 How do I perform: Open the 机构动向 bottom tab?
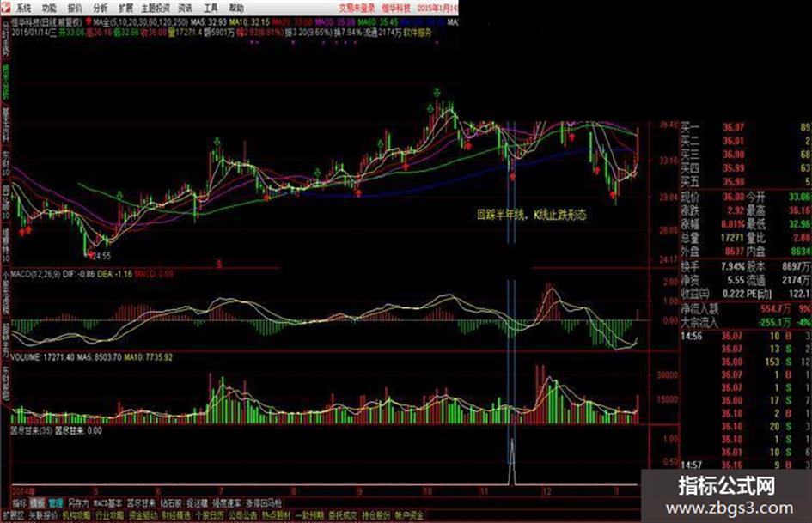coord(76,515)
